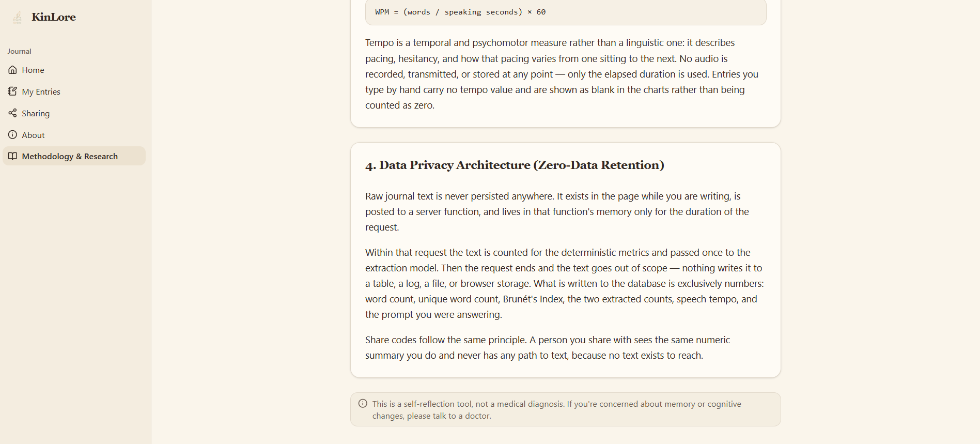Screen dimensions: 980x444
Task: Click the KinLore logo icon
Action: [17, 17]
